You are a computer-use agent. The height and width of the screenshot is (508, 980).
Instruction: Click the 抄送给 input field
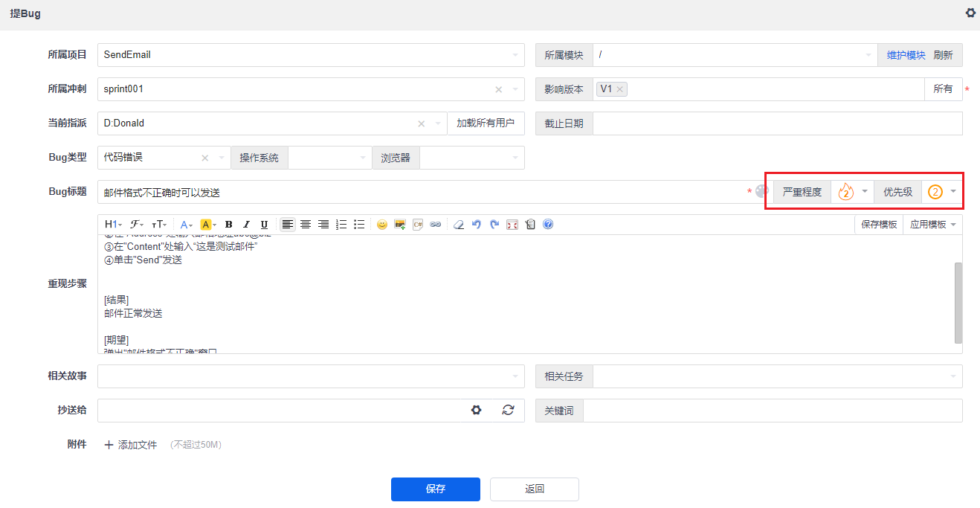tap(279, 410)
